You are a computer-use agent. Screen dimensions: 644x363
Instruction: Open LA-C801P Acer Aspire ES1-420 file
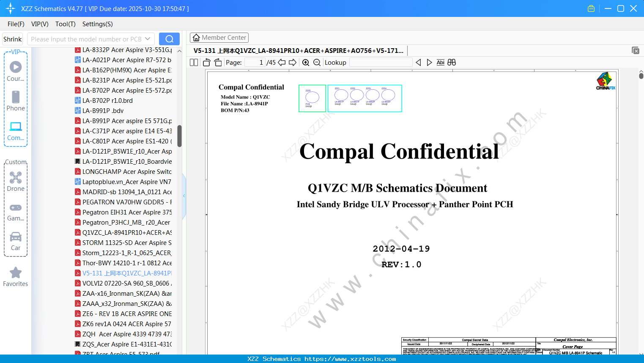click(123, 141)
